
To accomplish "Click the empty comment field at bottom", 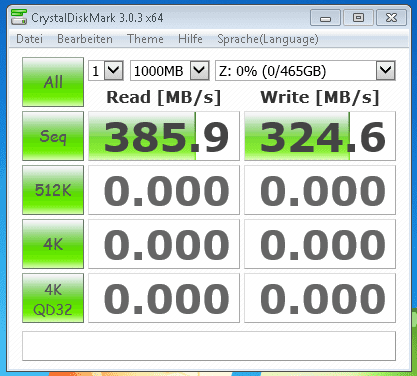I will [209, 346].
